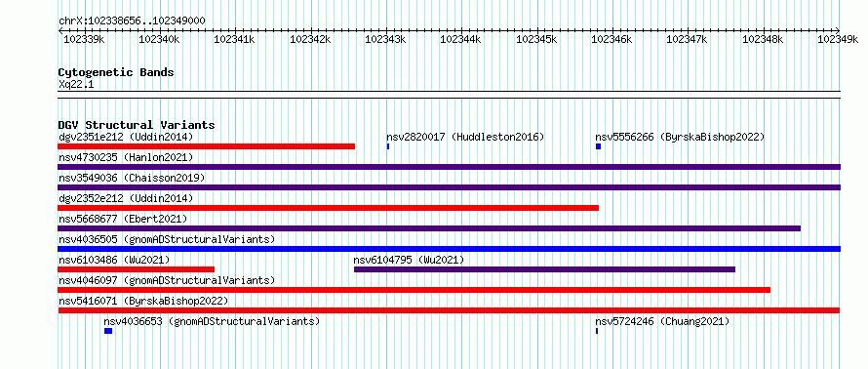Select the purple nsv5668677 variant bar
The width and height of the screenshot is (868, 369).
[x=429, y=228]
